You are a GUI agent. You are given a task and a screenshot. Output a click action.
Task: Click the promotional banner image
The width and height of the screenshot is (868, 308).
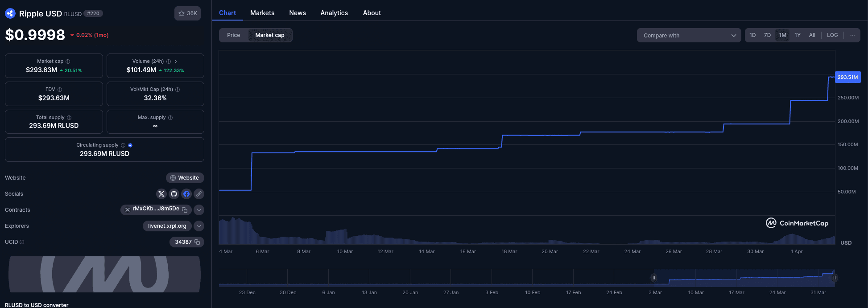point(104,274)
